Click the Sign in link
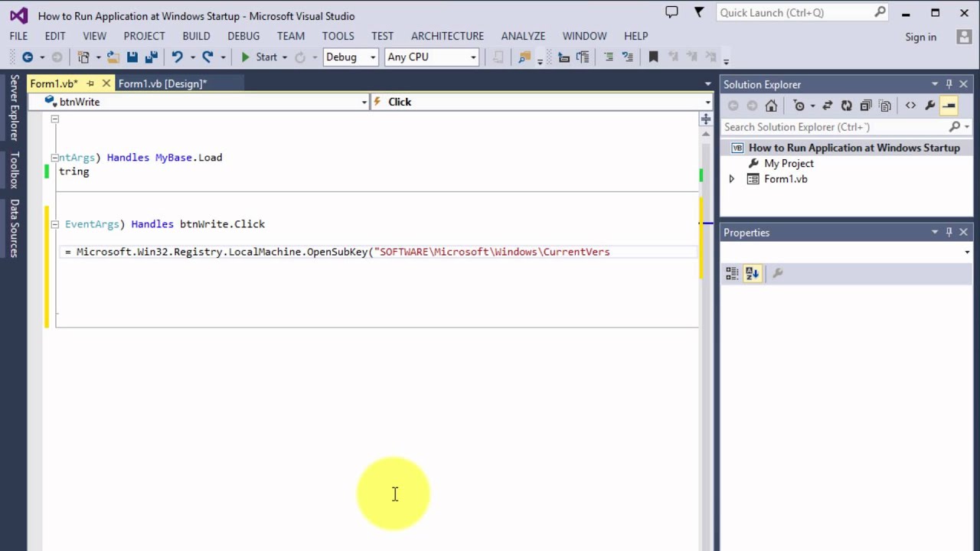The image size is (980, 551). (920, 37)
